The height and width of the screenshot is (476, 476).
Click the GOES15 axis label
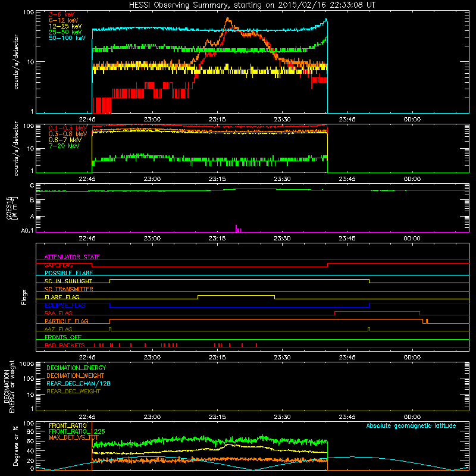(x=9, y=208)
